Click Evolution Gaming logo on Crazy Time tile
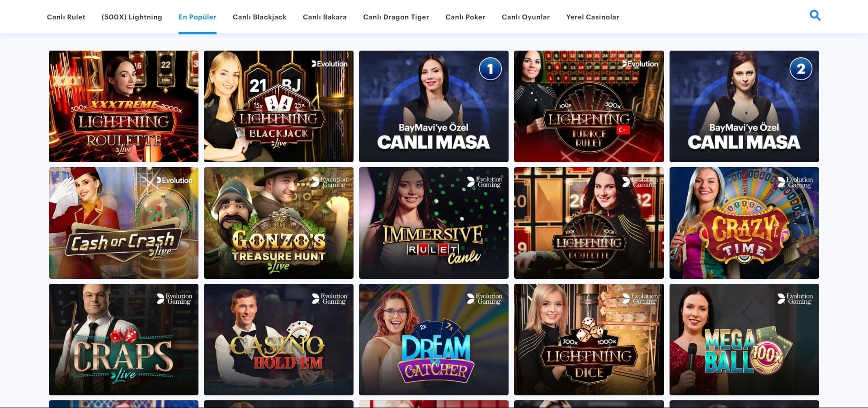Viewport: 868px width, 408px height. [795, 182]
